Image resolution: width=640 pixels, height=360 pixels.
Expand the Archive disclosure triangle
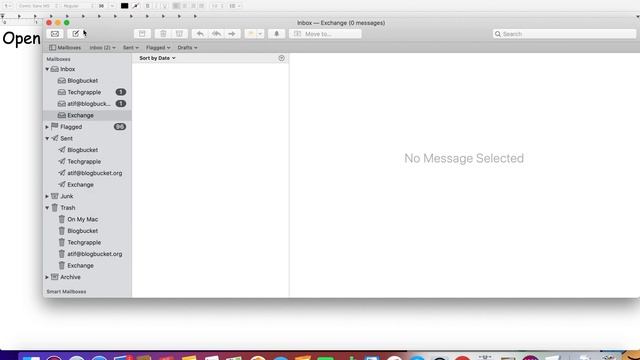point(47,277)
